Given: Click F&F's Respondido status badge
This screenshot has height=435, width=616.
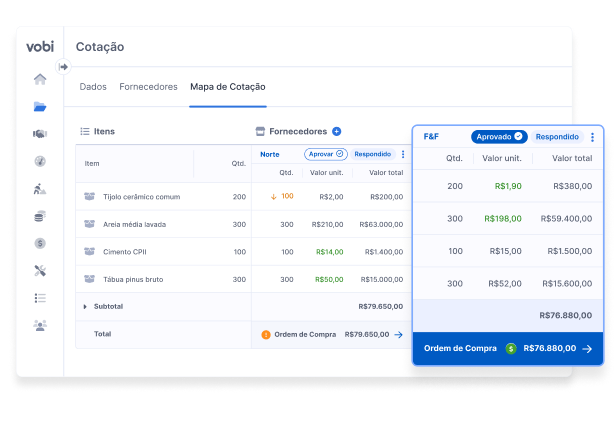Looking at the screenshot, I should (x=557, y=137).
